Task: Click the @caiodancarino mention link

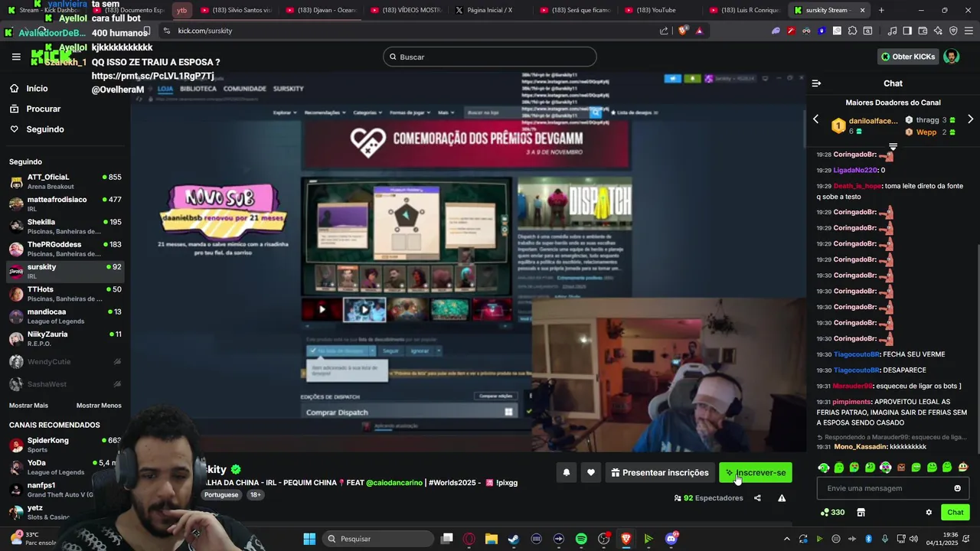Action: click(x=394, y=483)
